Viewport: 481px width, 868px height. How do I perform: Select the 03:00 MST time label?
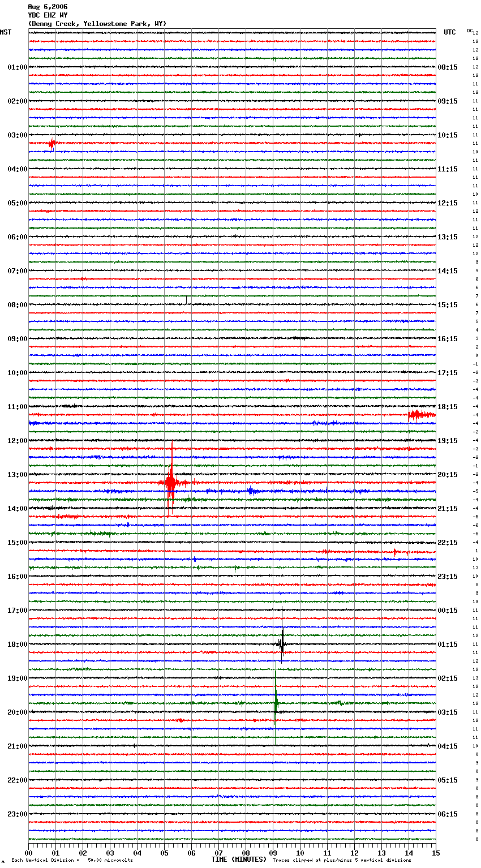[18, 135]
